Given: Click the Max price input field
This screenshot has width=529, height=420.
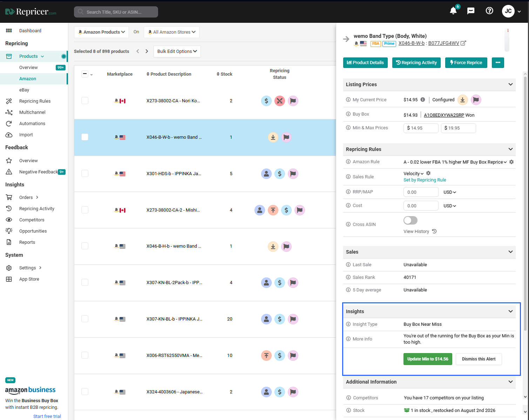Looking at the screenshot, I should click(459, 128).
